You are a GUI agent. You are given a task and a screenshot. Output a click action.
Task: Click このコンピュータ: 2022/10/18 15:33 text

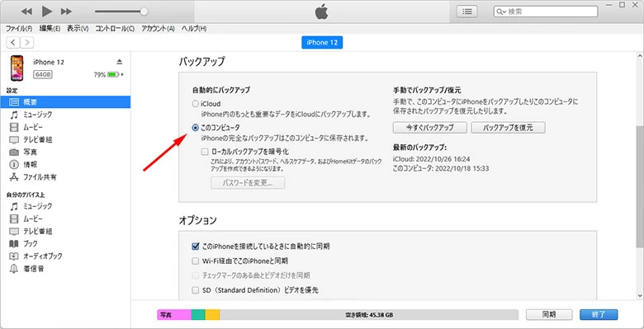[441, 168]
